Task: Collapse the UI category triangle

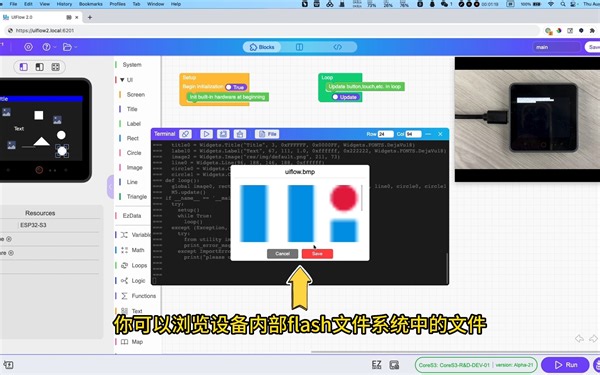Action: pos(122,80)
